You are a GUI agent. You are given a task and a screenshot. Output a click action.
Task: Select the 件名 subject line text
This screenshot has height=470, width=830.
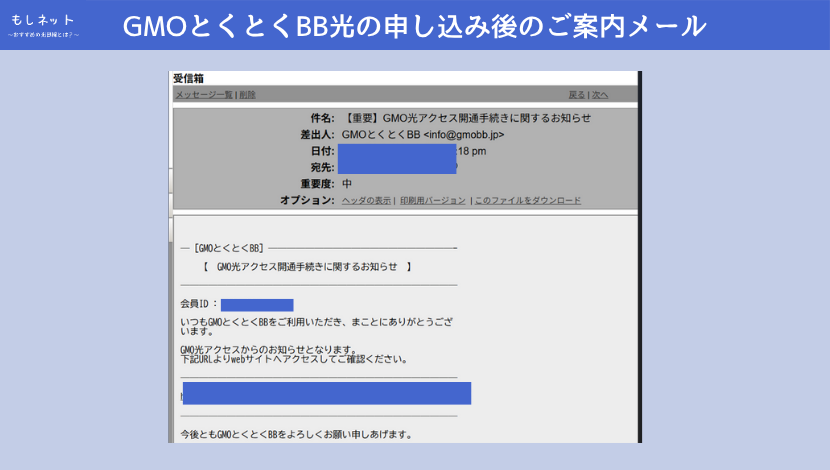(x=466, y=118)
